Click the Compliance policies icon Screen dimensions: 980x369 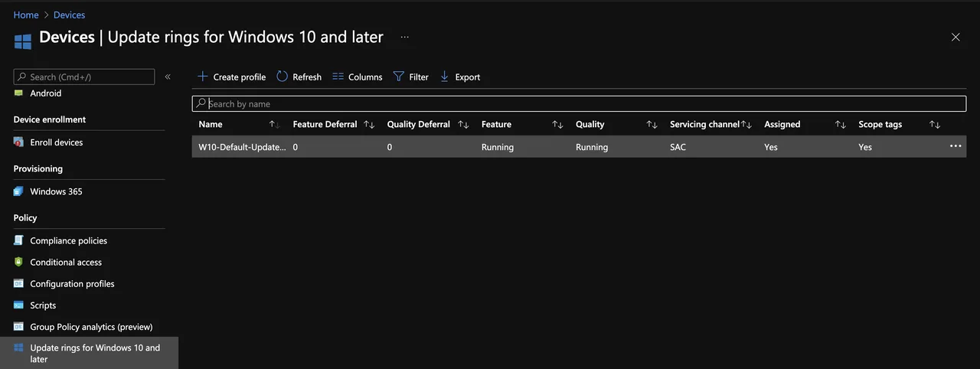pyautogui.click(x=18, y=240)
